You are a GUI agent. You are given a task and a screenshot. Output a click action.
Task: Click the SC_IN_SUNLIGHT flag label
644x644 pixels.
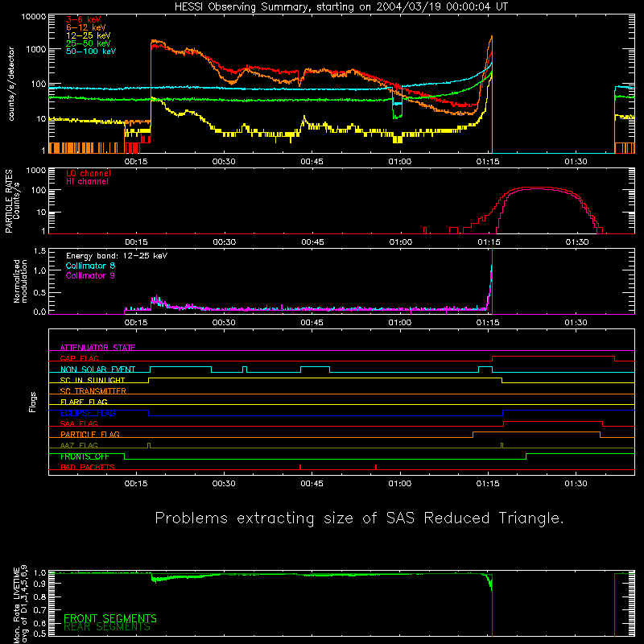[93, 380]
